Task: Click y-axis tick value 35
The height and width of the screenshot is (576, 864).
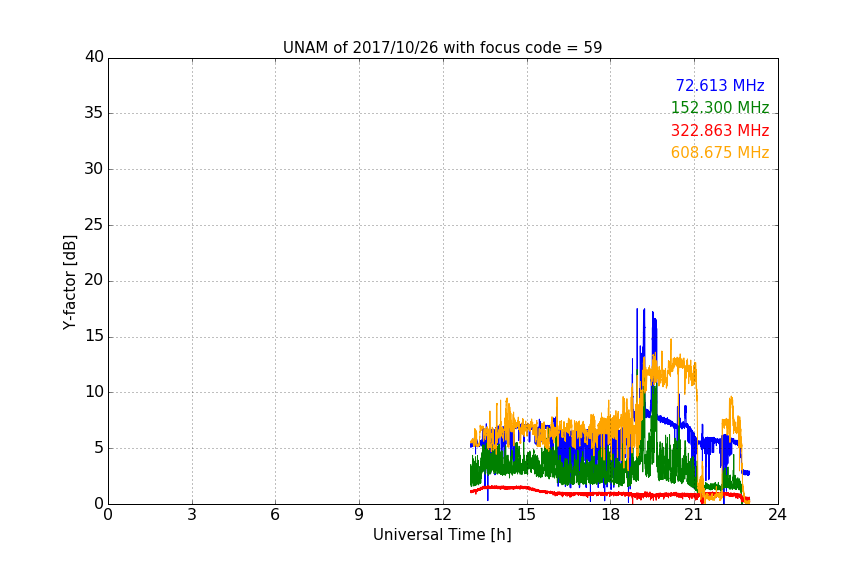Action: 94,113
